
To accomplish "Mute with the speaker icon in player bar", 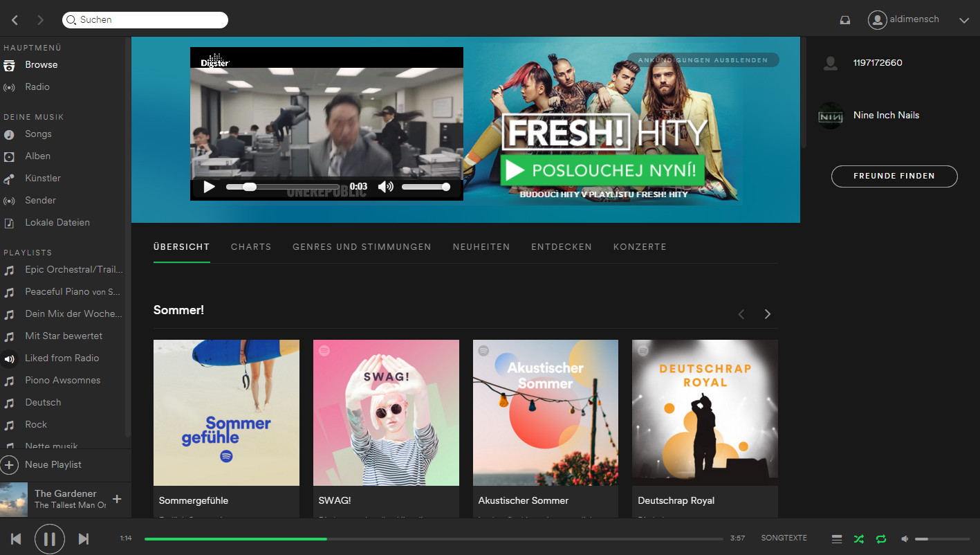I will point(904,538).
